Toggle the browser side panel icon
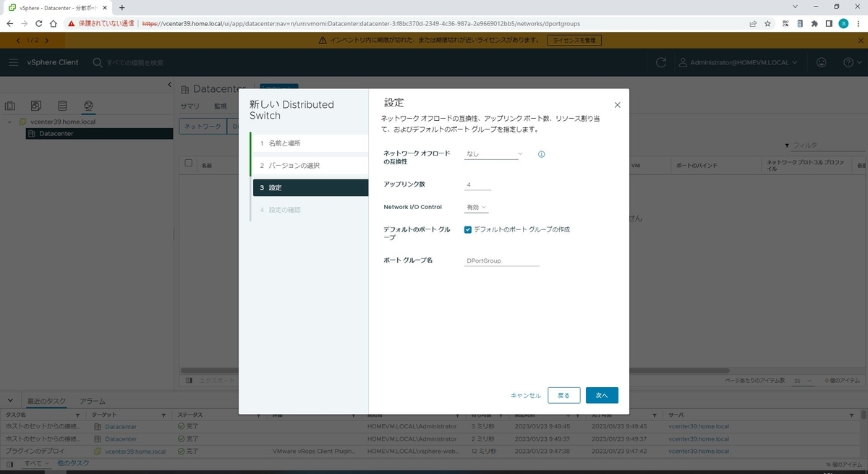Viewport: 868px width, 474px height. [829, 23]
